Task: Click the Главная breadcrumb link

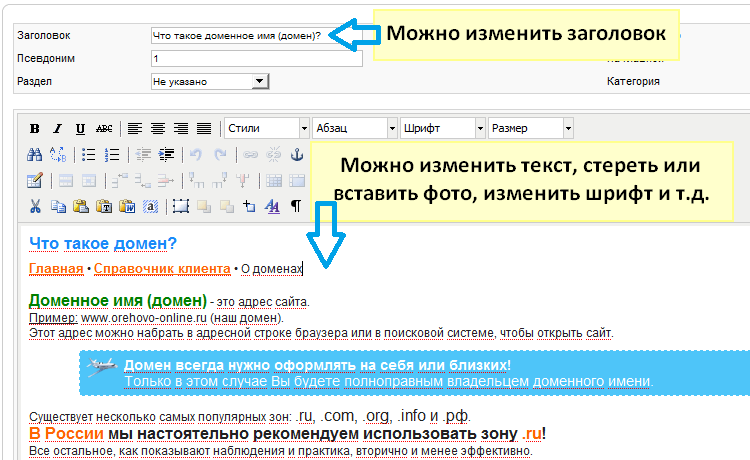Action: pos(56,269)
